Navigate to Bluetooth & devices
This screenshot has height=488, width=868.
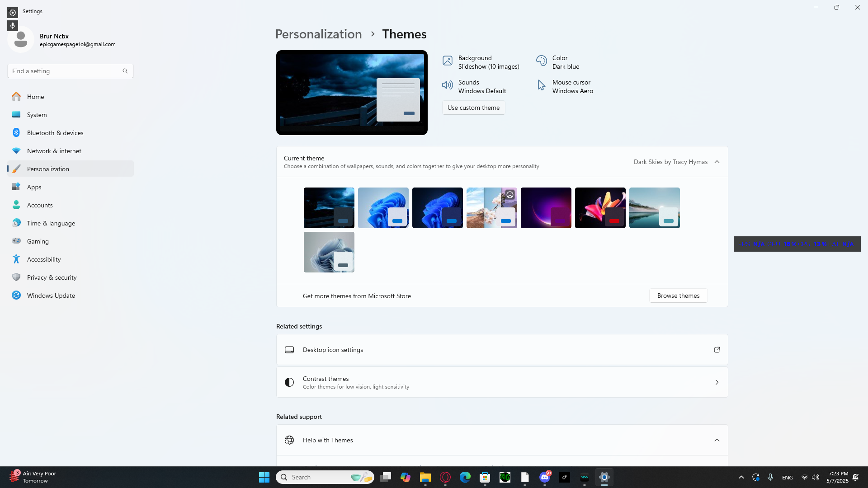click(x=55, y=133)
